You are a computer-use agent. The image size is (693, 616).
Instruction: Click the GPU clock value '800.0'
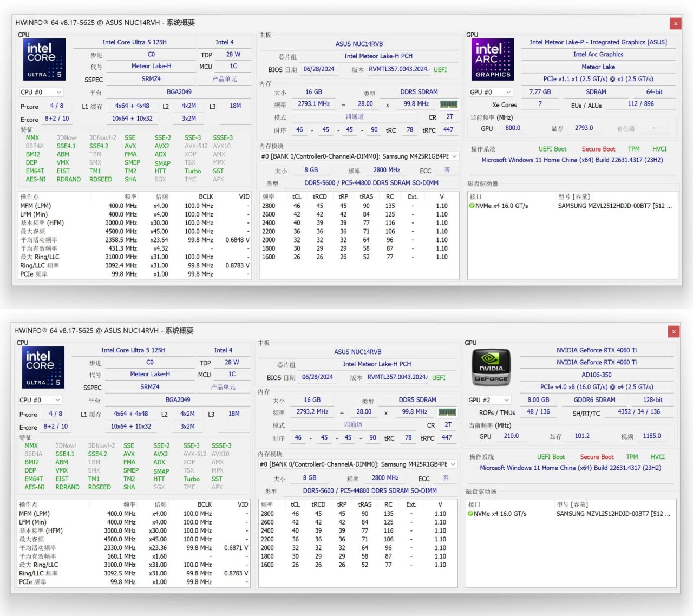click(x=513, y=128)
